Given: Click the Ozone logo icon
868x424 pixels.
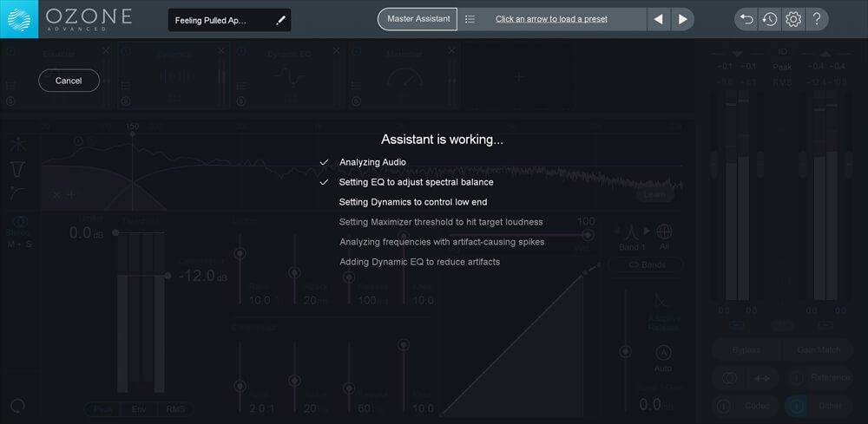Looking at the screenshot, I should (x=19, y=19).
